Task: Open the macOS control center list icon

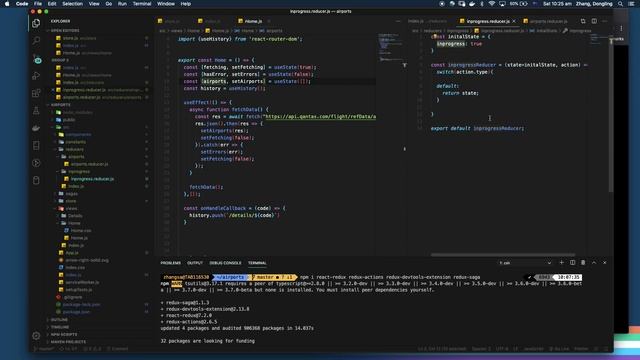Action: [631, 4]
